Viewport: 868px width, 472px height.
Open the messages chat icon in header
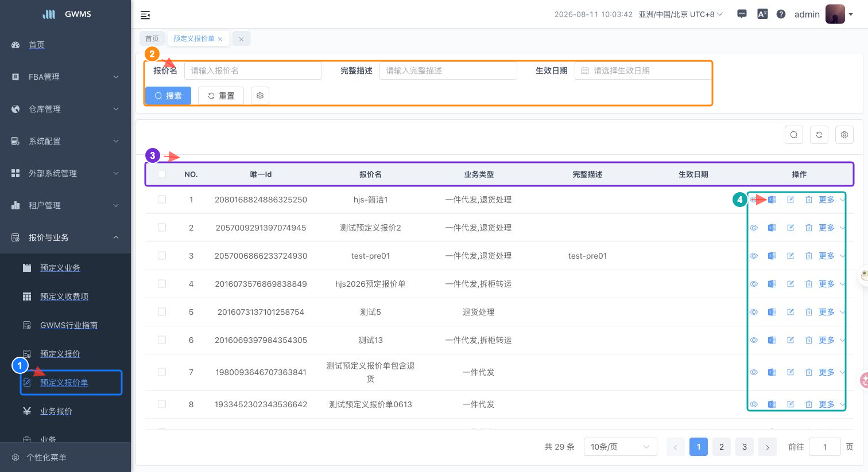coord(742,14)
